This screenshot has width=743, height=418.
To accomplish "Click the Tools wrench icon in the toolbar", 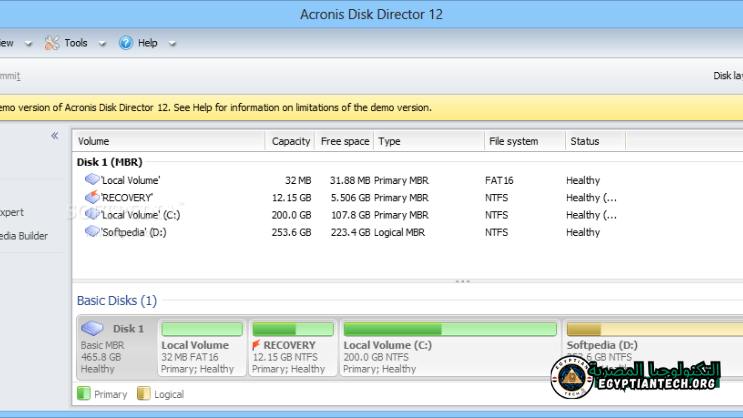I will point(52,43).
